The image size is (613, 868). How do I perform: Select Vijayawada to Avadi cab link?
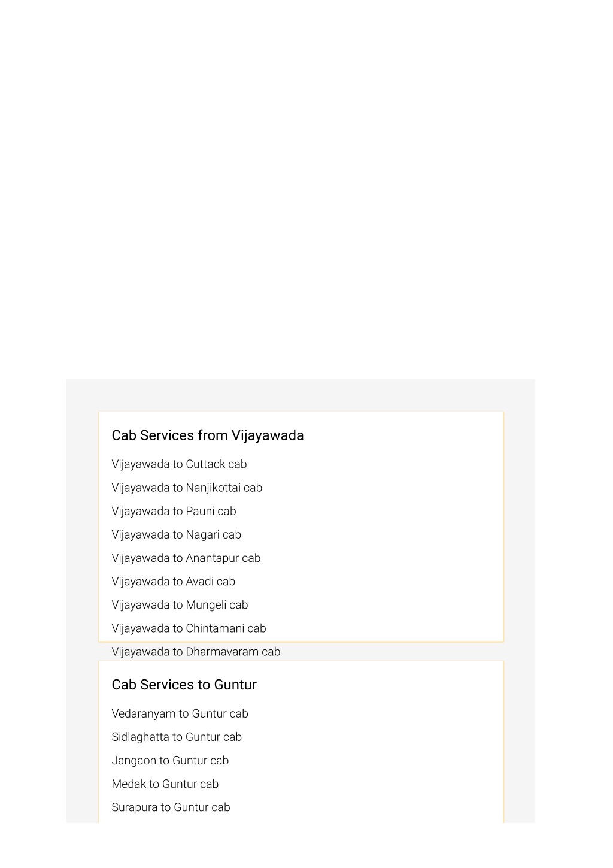(x=173, y=581)
